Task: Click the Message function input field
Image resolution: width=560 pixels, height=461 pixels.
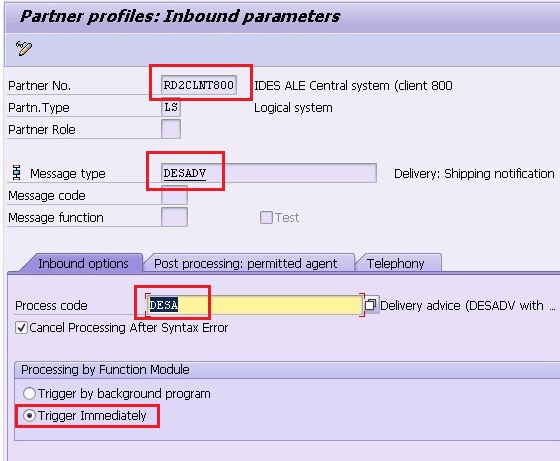Action: point(174,217)
